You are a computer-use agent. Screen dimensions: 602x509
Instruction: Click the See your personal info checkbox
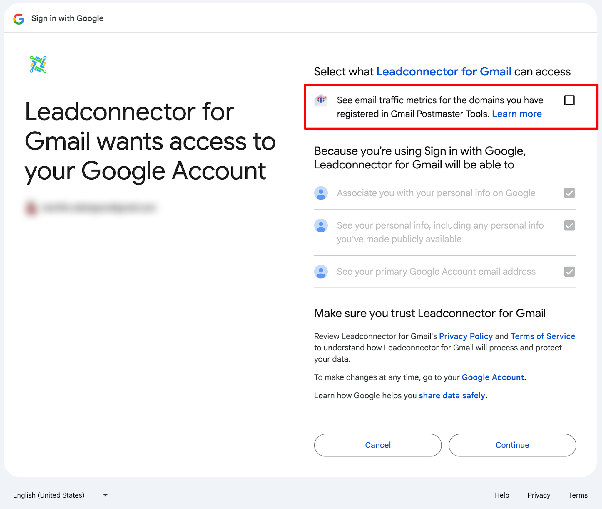[569, 225]
